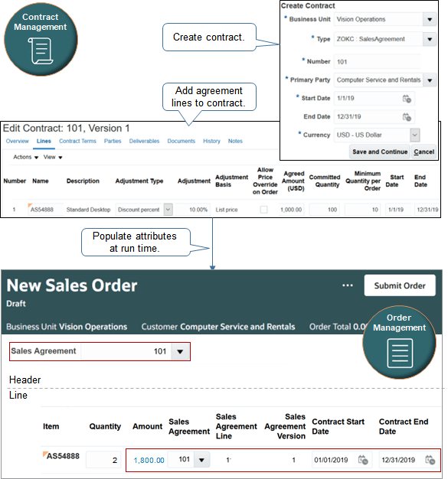Viewport: 448px width, 479px height.
Task: Expand the line Sales Agreement 101 dropdown
Action: [201, 460]
